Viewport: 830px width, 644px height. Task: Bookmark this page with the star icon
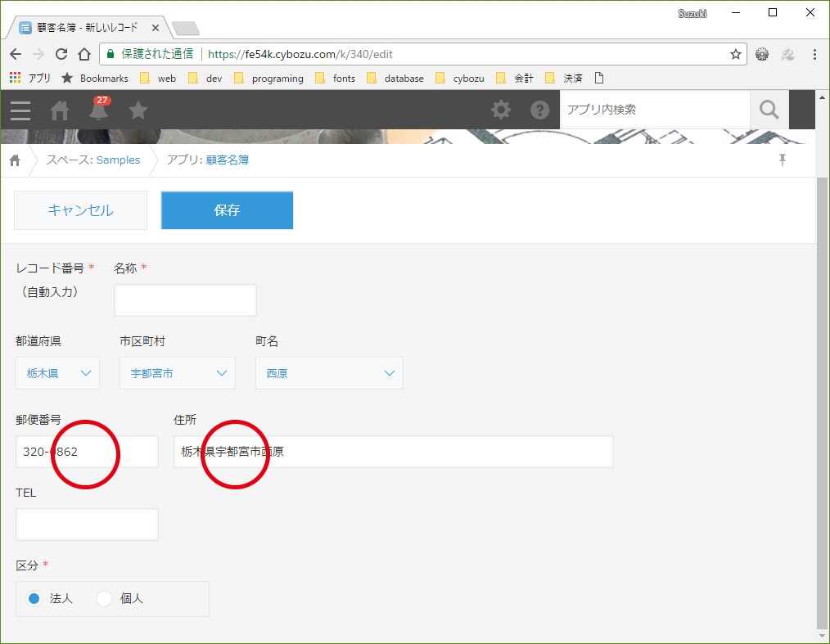coord(735,54)
